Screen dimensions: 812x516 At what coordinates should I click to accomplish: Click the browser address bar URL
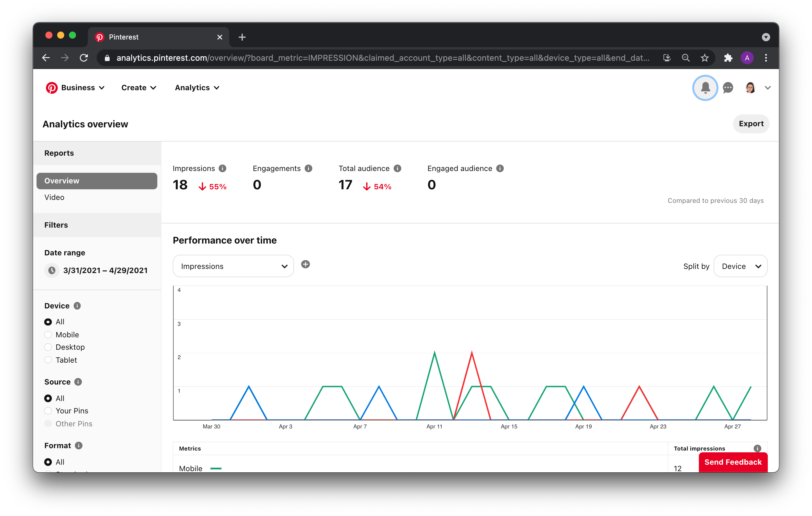[382, 58]
